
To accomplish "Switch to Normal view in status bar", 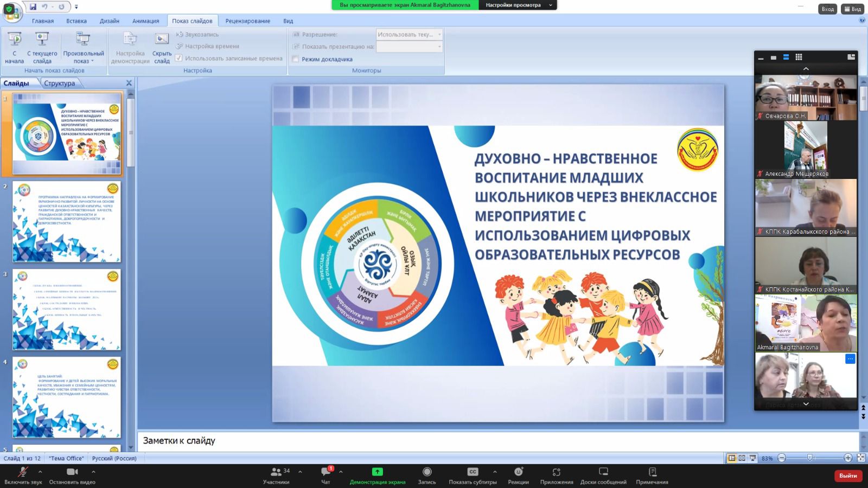I will pos(731,458).
